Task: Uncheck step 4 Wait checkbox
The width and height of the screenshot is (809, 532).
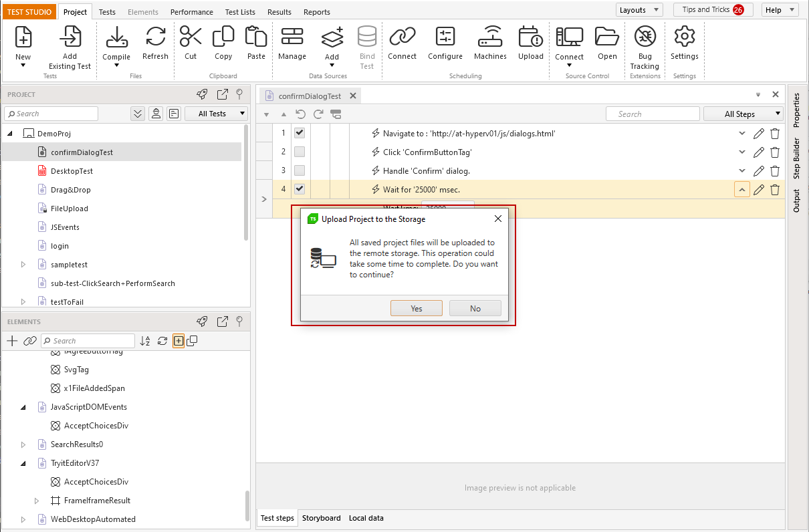Action: coord(300,189)
